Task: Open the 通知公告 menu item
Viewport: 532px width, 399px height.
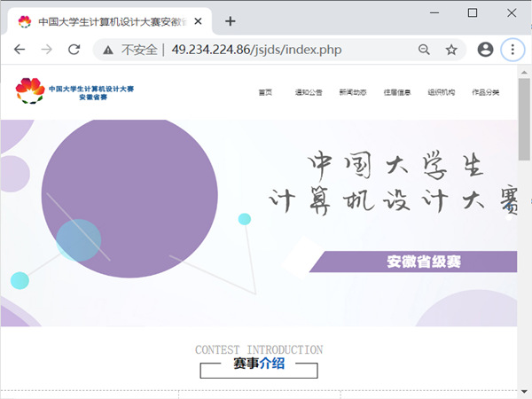Action: pos(309,92)
